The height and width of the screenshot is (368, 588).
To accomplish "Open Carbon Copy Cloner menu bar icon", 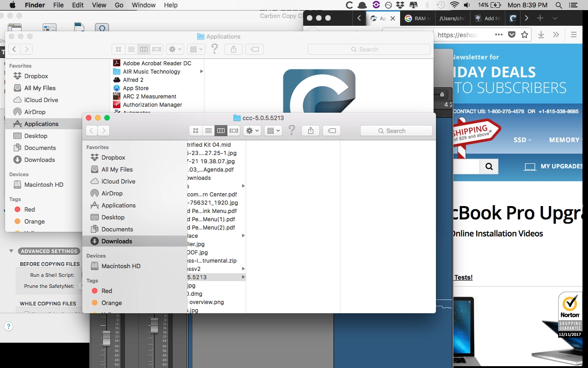I will coord(350,5).
